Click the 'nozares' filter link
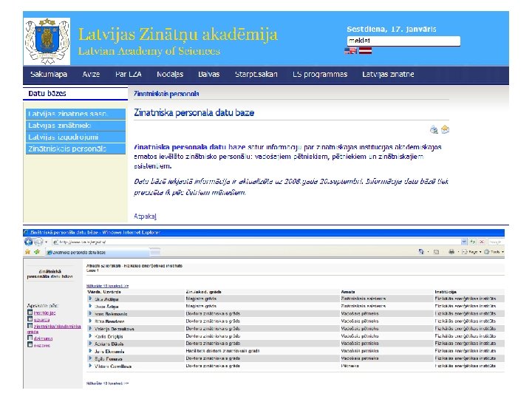The width and height of the screenshot is (532, 399). [41, 345]
